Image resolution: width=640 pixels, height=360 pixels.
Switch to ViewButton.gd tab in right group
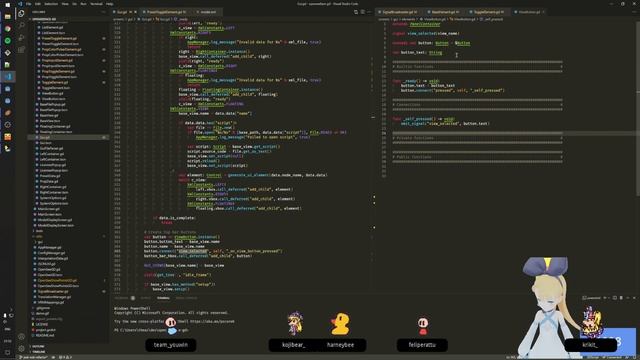(x=529, y=12)
